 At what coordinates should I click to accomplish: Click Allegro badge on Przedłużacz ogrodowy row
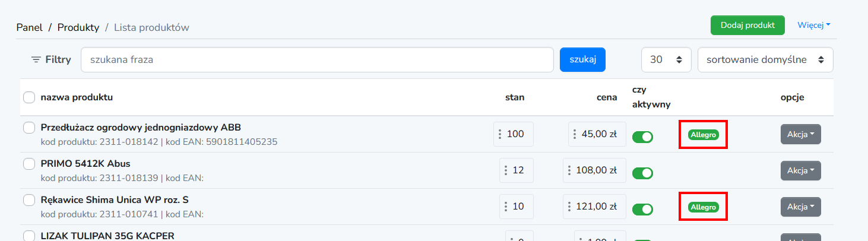[x=704, y=135]
